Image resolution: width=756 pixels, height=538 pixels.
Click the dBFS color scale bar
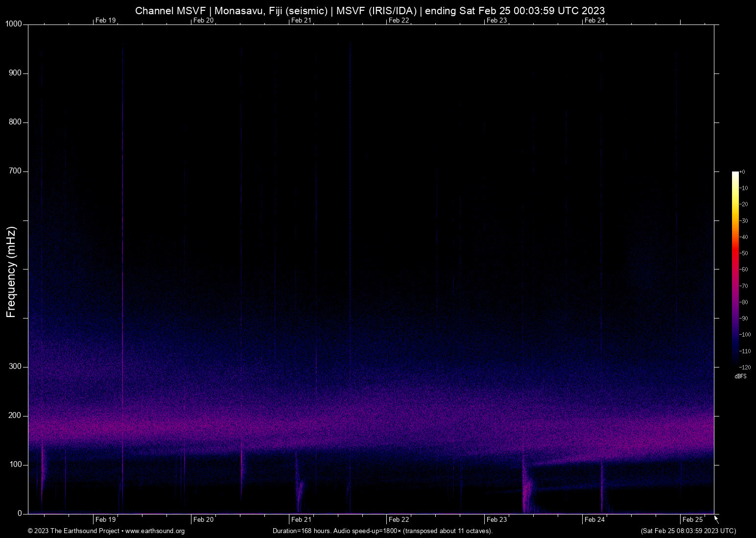[x=735, y=269]
